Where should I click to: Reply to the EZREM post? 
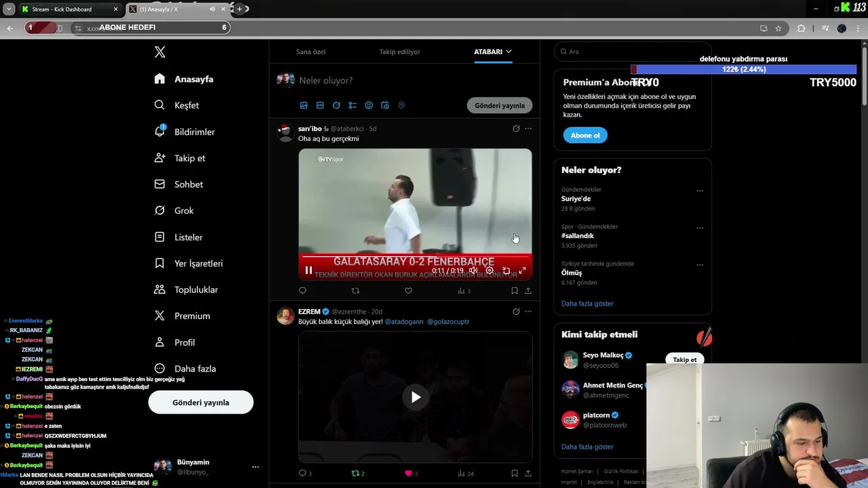(x=305, y=473)
